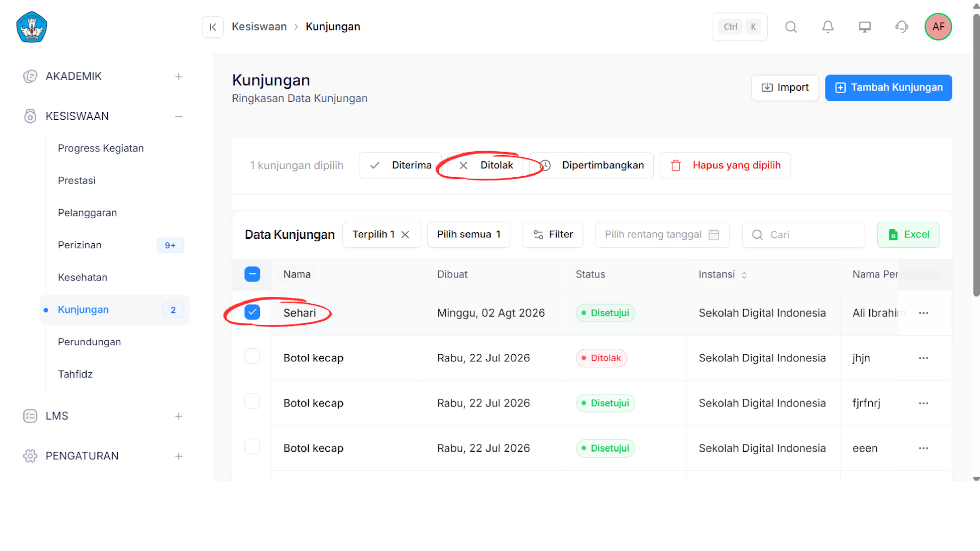The image size is (980, 551).
Task: Open row actions for Sehari
Action: point(923,313)
